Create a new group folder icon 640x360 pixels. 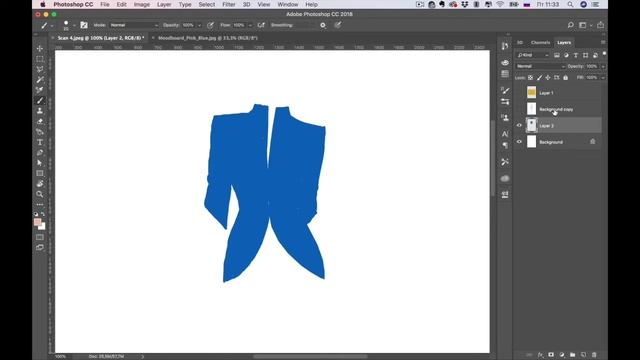click(x=573, y=355)
